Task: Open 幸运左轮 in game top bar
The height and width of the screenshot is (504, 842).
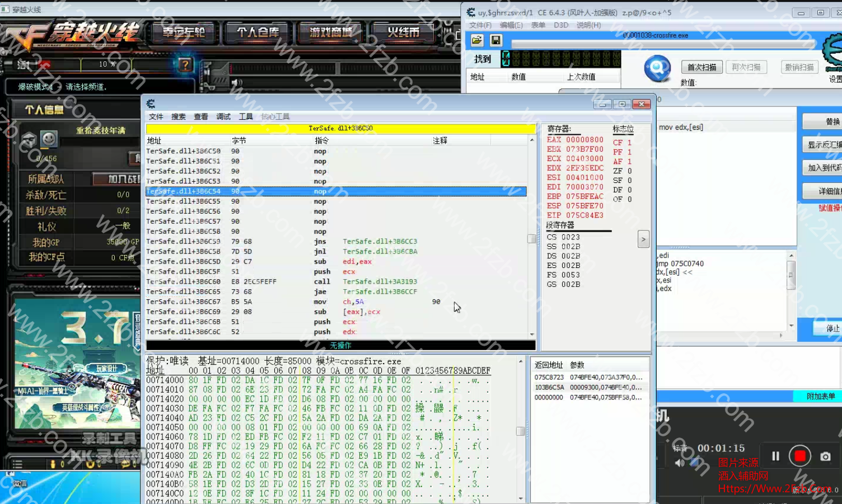Action: pos(184,33)
